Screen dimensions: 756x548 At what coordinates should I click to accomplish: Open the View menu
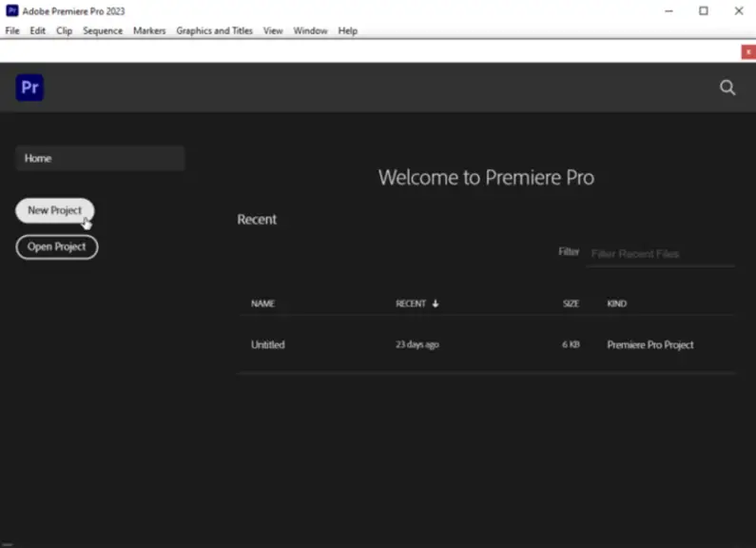[273, 30]
